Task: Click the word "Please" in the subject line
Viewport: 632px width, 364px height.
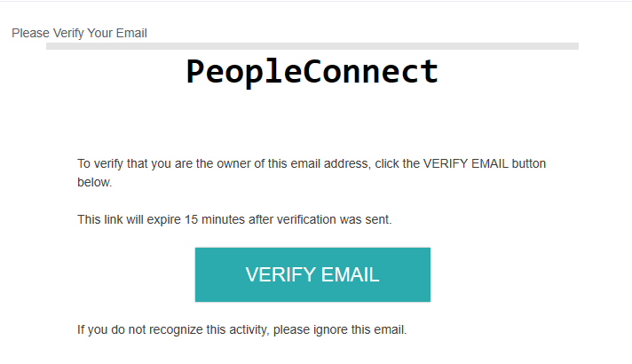Action: pyautogui.click(x=30, y=33)
